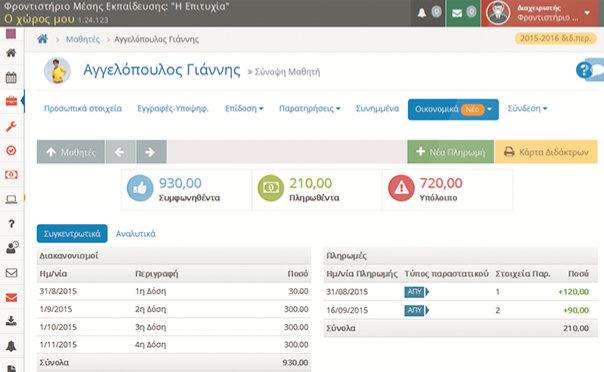Open Προσωπικά στοιχεία tab
Viewport: 604px width, 372px height.
click(83, 109)
